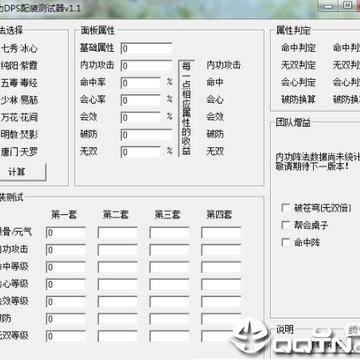Screen dimensions: 360x360
Task: Click the 第二套 column header
Action: tap(116, 214)
